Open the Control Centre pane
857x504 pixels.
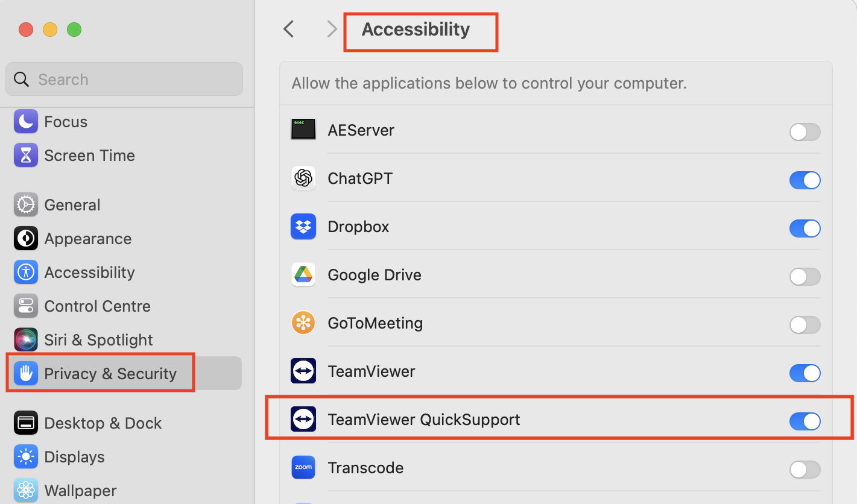point(97,306)
